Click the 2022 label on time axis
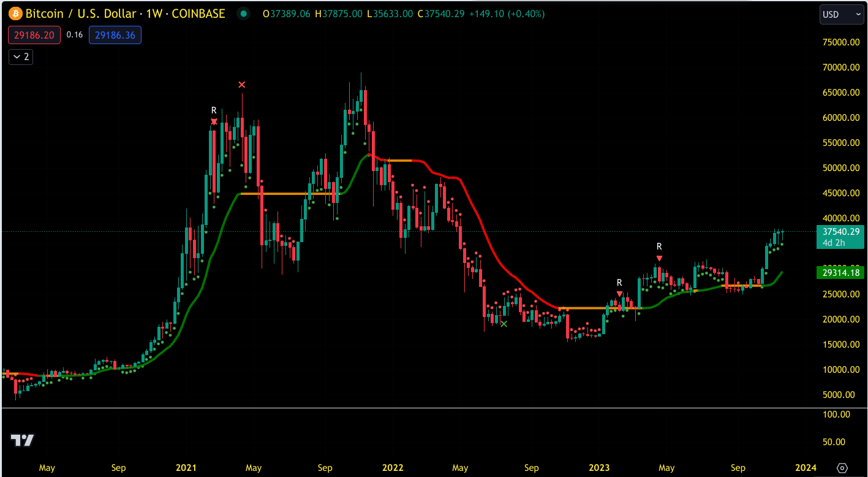Image resolution: width=868 pixels, height=477 pixels. coord(393,468)
